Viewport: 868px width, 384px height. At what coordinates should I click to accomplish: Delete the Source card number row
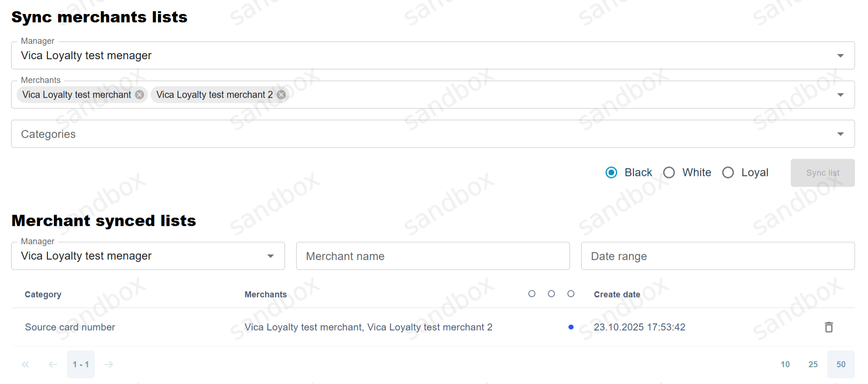828,327
